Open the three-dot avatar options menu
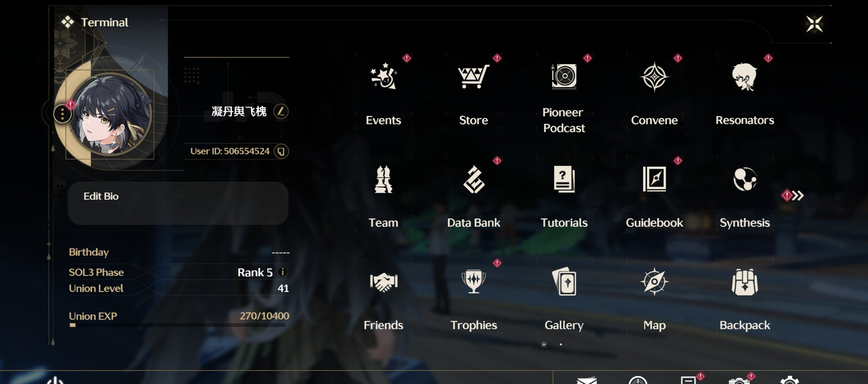The width and height of the screenshot is (868, 384). [62, 114]
